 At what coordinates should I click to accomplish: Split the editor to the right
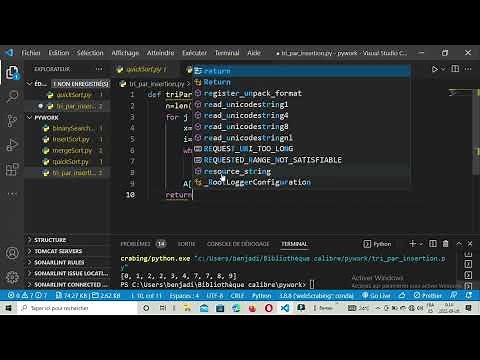455,69
